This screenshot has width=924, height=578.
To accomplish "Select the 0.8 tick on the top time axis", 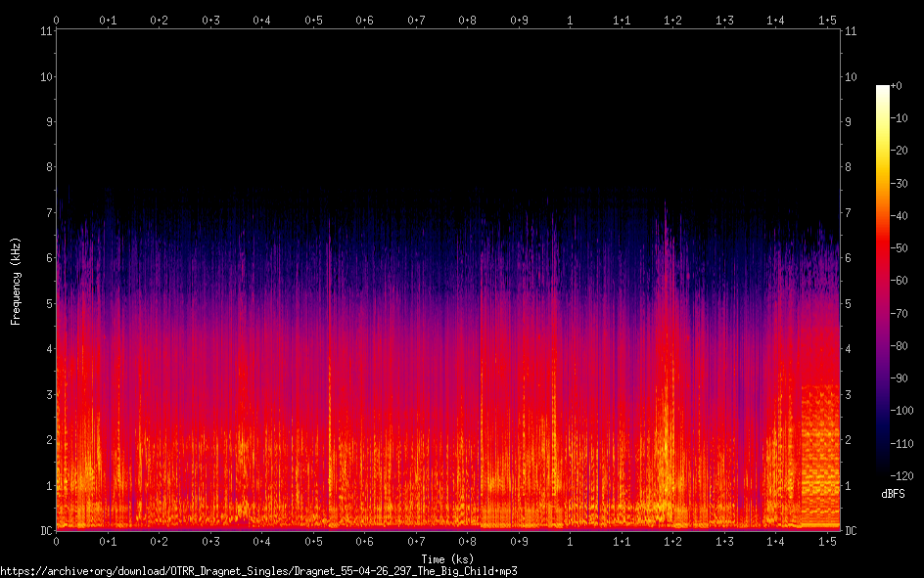I will [x=467, y=20].
